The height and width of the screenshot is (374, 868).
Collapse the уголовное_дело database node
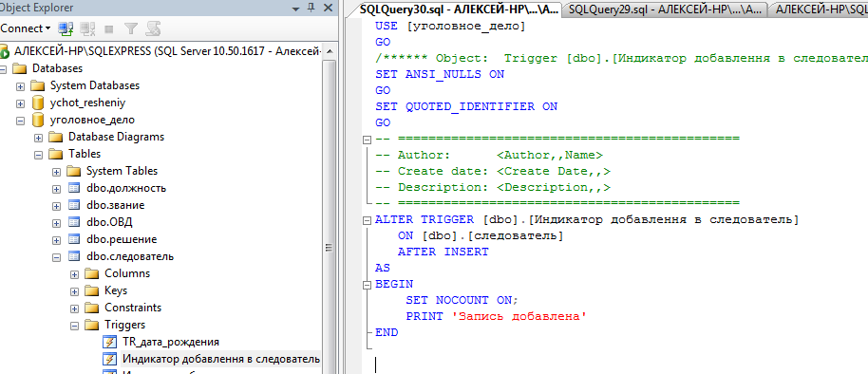[21, 120]
